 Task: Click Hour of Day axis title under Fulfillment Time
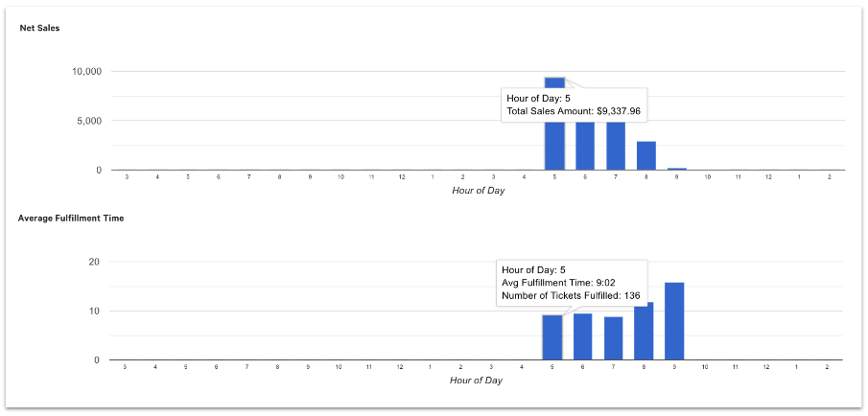tap(476, 380)
